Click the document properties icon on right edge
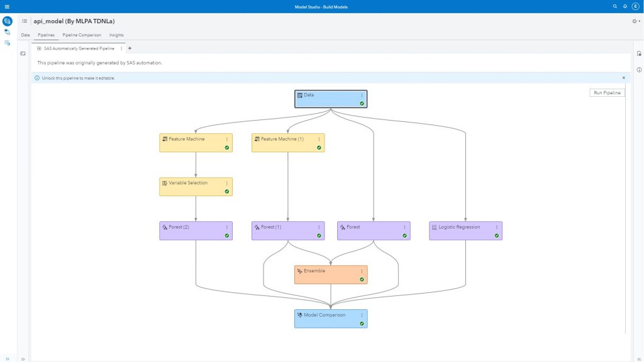644x362 pixels. point(639,53)
